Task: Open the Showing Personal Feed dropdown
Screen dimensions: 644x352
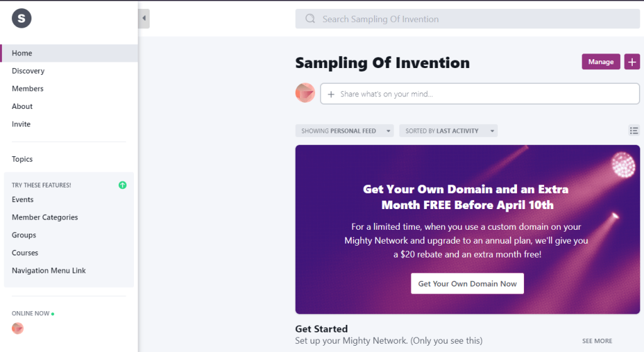Action: [x=344, y=131]
